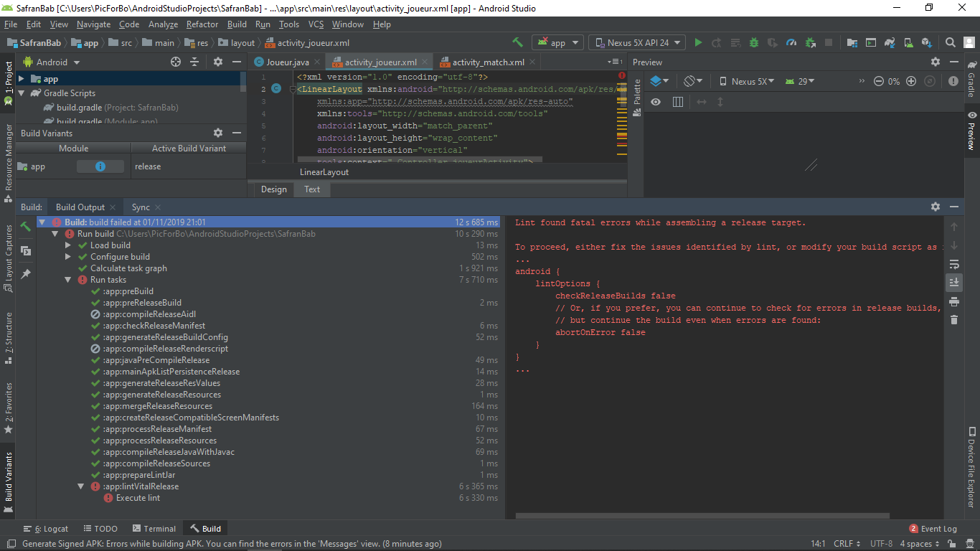The height and width of the screenshot is (551, 980).
Task: Print the build output
Action: tap(953, 301)
